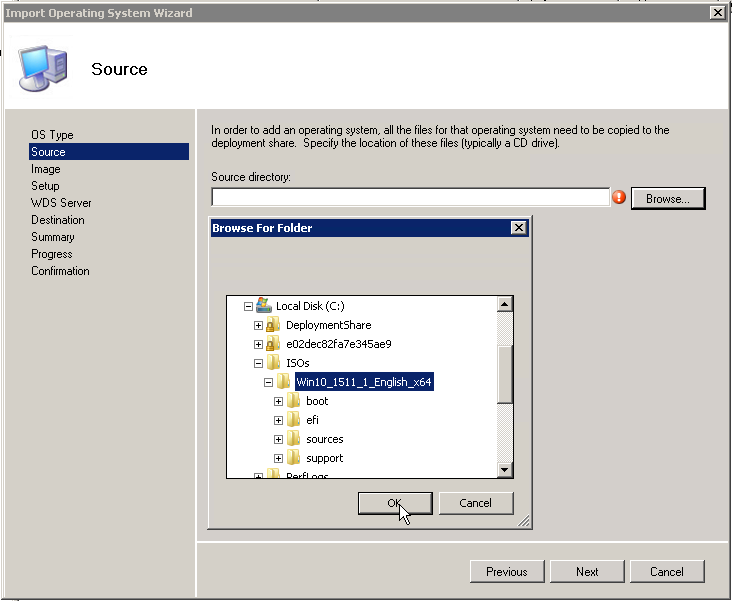Click the DeploymentShare locked folder icon
Image resolution: width=732 pixels, height=601 pixels.
coord(273,325)
